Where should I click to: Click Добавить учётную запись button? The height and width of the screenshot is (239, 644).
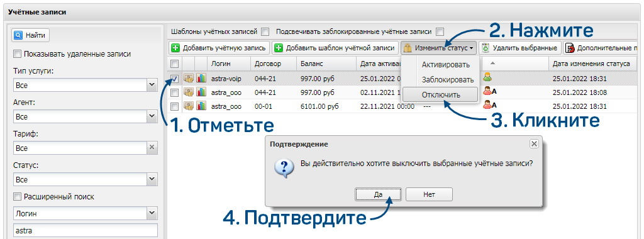coord(219,48)
